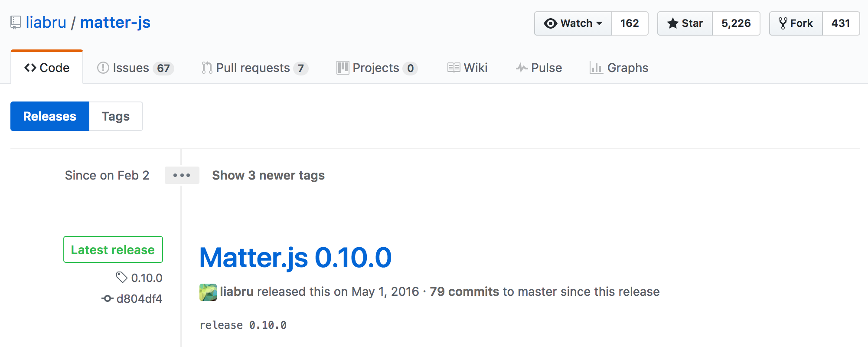Click the star icon in Star button

672,23
